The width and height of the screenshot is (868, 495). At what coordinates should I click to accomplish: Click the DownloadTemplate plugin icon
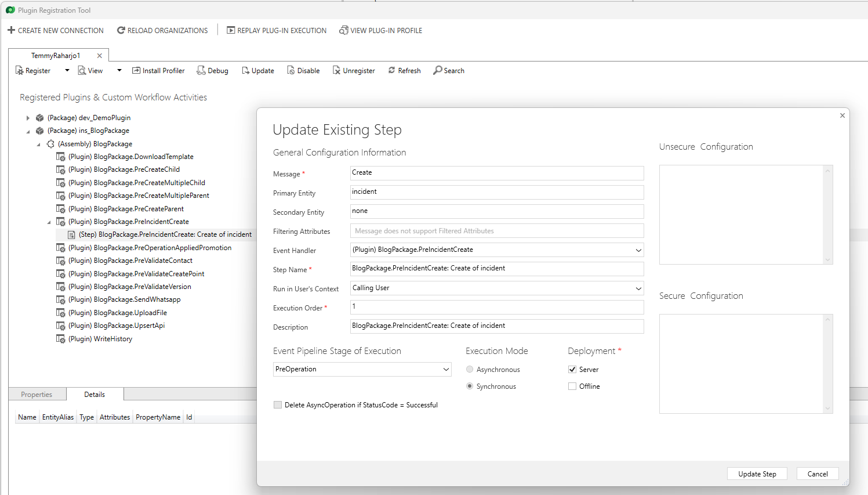[x=60, y=157]
